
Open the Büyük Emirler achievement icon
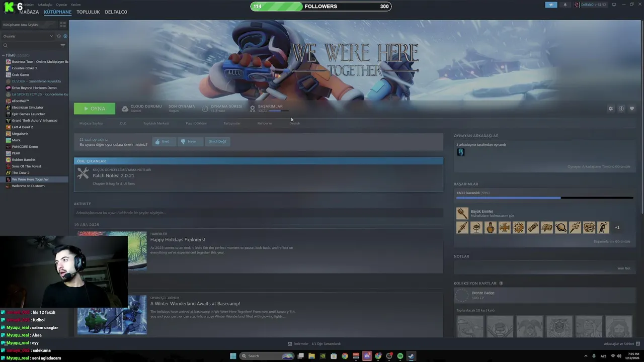tap(462, 213)
